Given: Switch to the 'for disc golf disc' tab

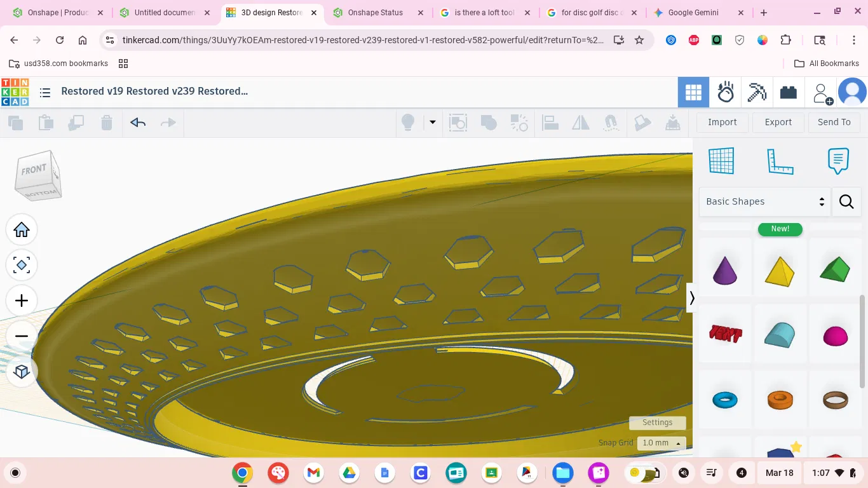Looking at the screenshot, I should point(592,13).
